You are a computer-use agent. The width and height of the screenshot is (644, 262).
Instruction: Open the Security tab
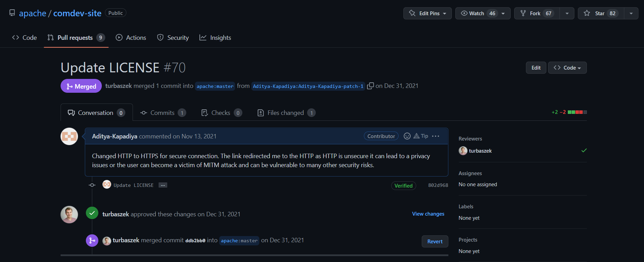coord(173,37)
